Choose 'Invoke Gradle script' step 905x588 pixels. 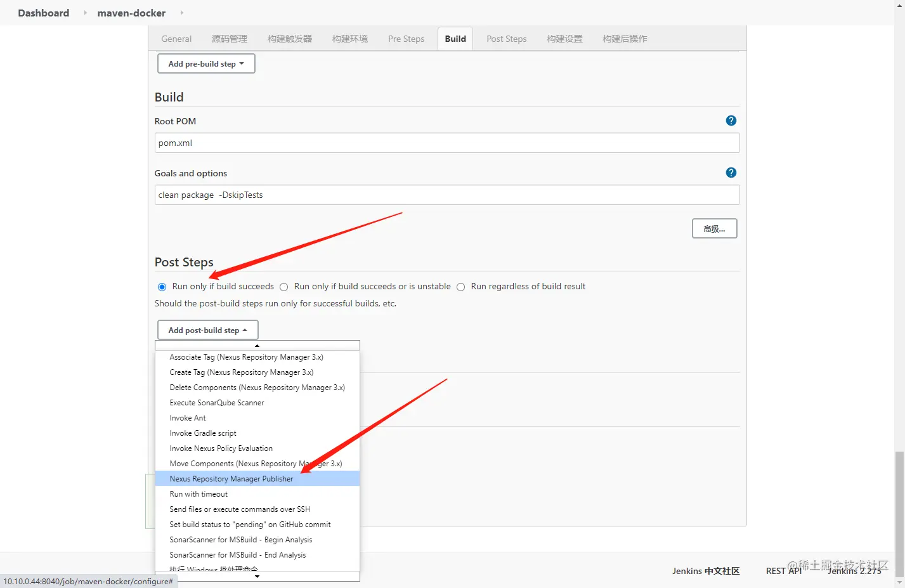tap(257, 433)
